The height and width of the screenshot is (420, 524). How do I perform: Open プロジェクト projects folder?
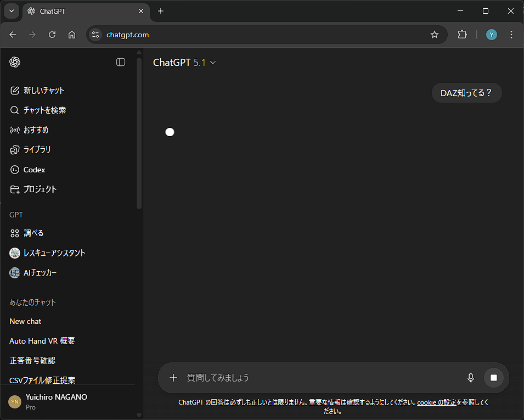[40, 189]
